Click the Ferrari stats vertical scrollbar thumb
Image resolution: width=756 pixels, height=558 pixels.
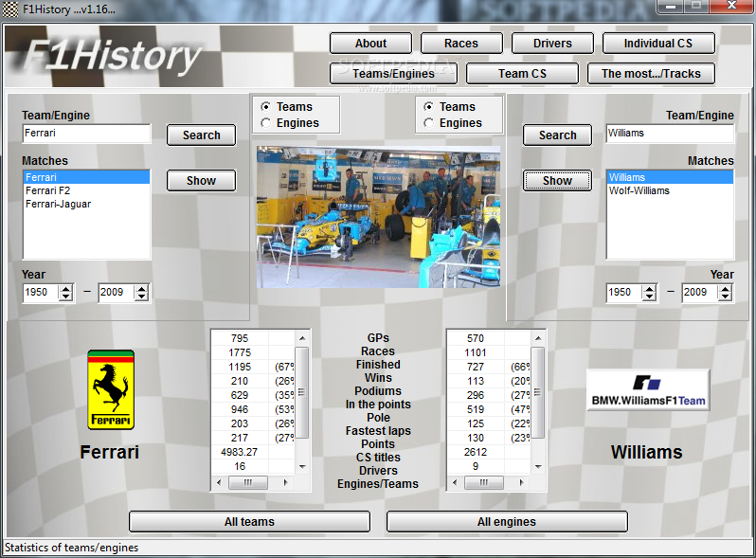tap(302, 392)
